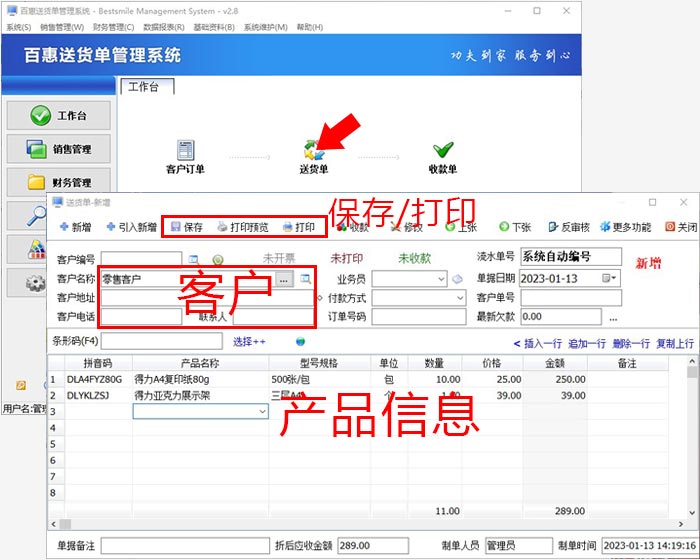The height and width of the screenshot is (560, 700).
Task: Open 更多功能 in the toolbar
Action: click(625, 227)
